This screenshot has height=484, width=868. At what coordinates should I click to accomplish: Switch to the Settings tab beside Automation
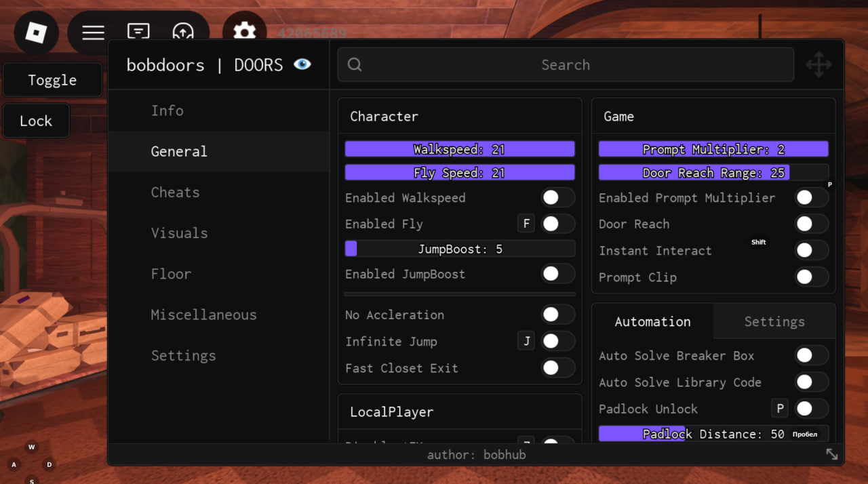click(774, 321)
